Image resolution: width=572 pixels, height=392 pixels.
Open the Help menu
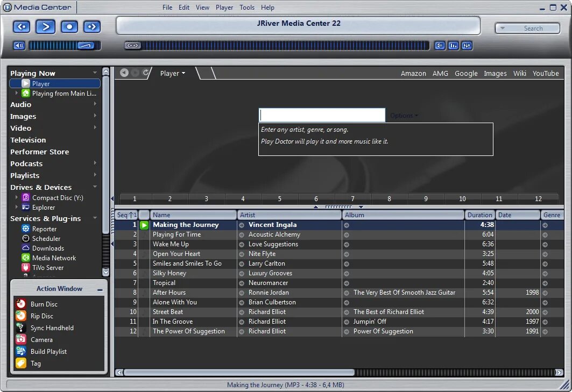pyautogui.click(x=267, y=8)
